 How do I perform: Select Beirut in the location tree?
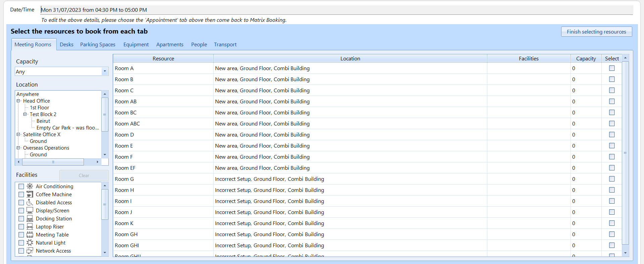click(43, 121)
